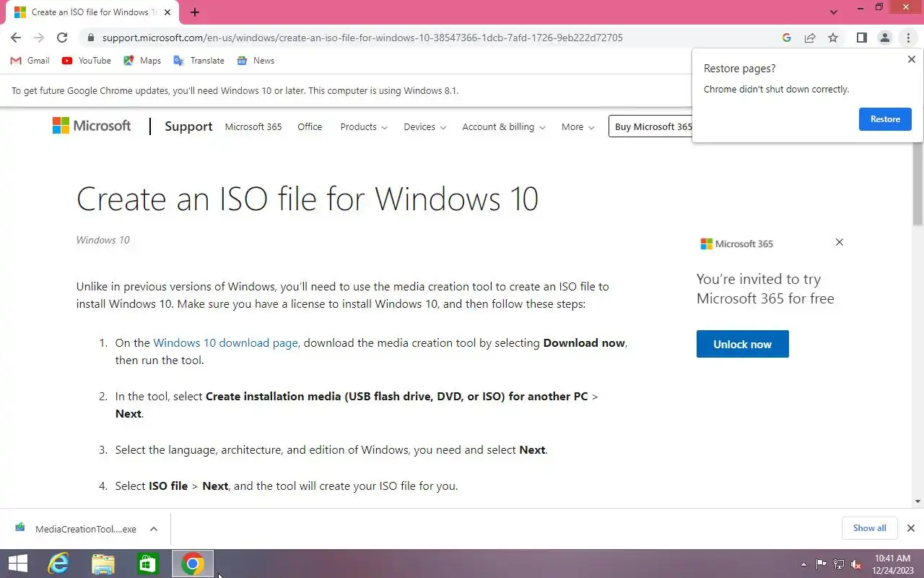Open Action Center flag icon
Image resolution: width=924 pixels, height=578 pixels.
click(821, 564)
